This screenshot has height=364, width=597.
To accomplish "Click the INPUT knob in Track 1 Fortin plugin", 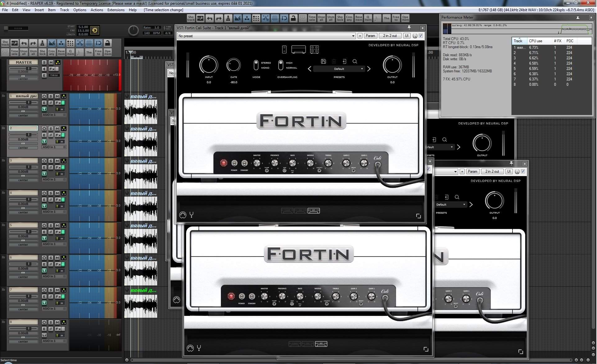I will coord(209,65).
